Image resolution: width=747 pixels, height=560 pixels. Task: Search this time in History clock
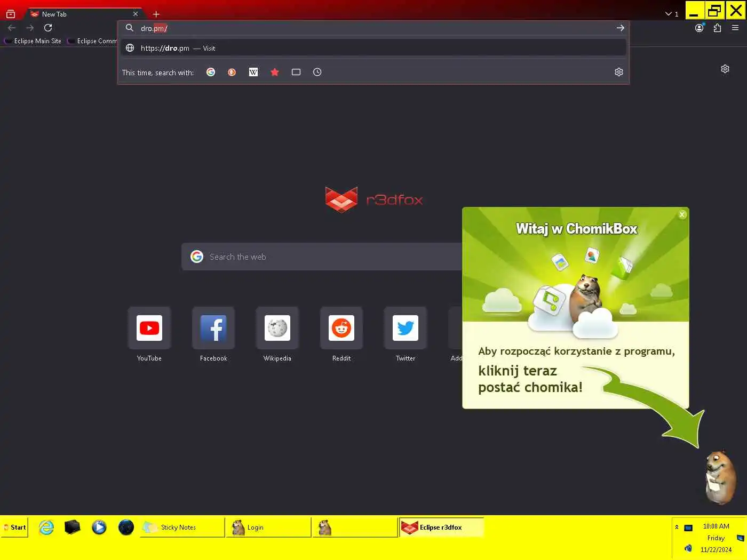317,72
